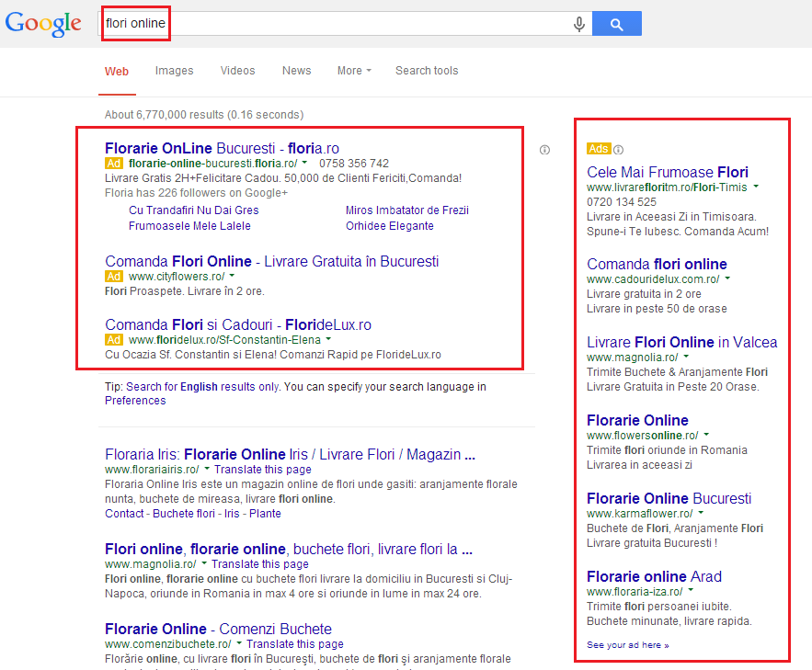812x670 pixels.
Task: Click phone number 0758 356 742
Action: click(x=354, y=164)
